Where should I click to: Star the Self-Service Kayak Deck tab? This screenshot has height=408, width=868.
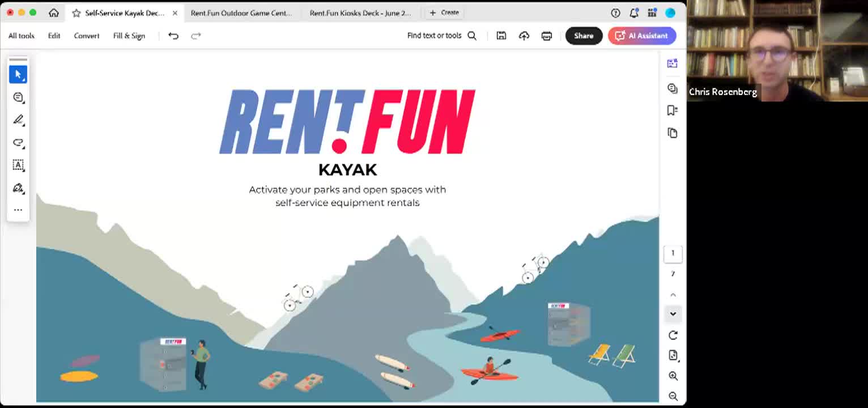[x=76, y=12]
